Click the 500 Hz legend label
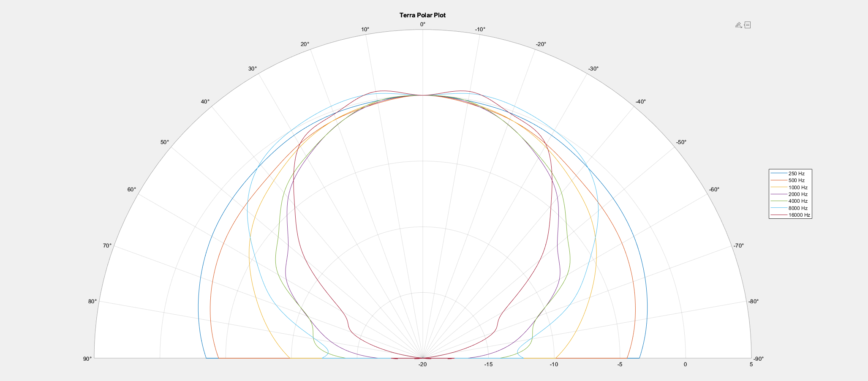This screenshot has height=381, width=868. coord(796,180)
